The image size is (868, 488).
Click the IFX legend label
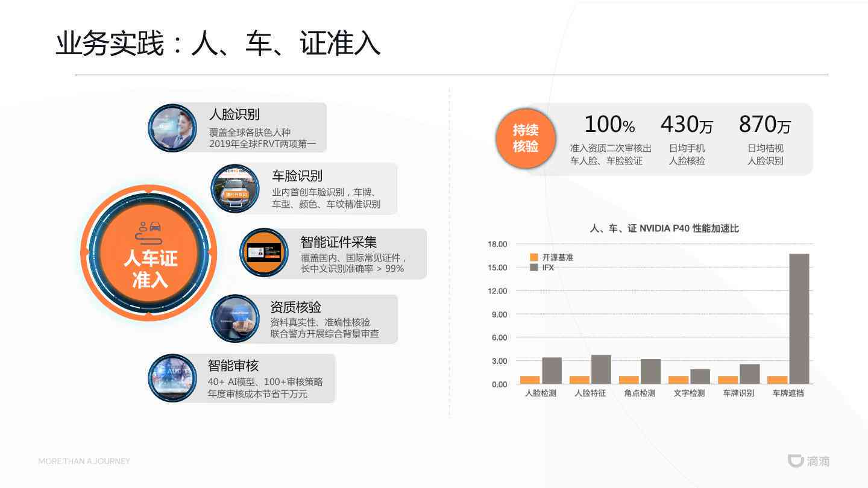pyautogui.click(x=548, y=267)
